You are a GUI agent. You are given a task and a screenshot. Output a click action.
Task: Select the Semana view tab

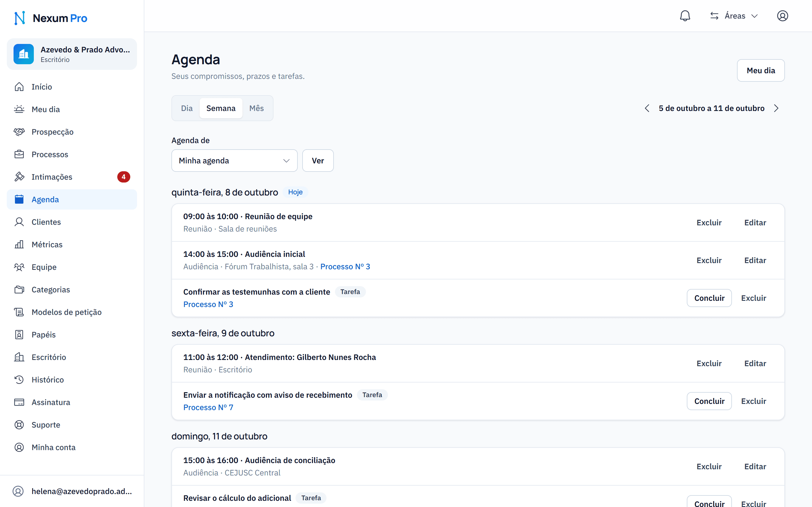pyautogui.click(x=221, y=108)
